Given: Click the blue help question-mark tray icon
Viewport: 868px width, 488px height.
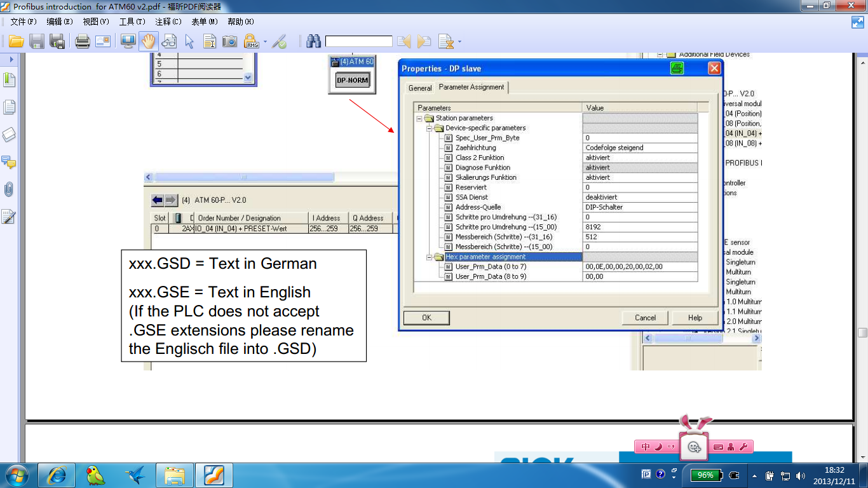Looking at the screenshot, I should [660, 475].
